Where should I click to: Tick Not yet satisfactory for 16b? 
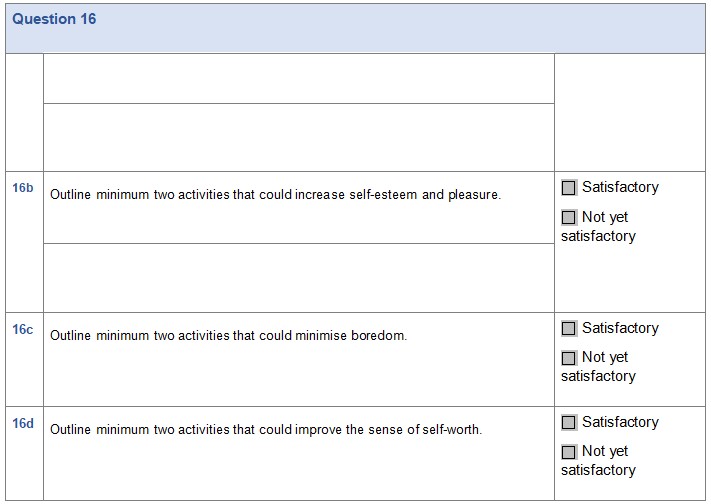coord(569,217)
